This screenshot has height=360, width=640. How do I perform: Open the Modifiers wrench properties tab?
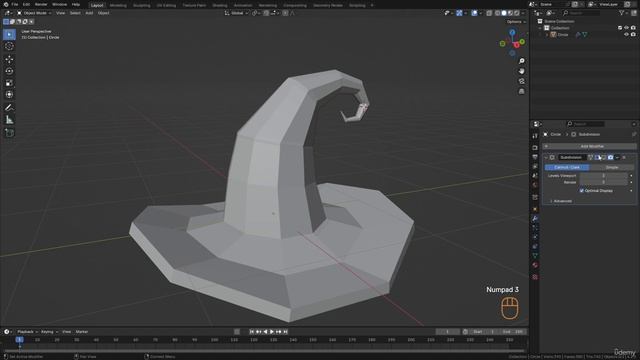pyautogui.click(x=535, y=218)
